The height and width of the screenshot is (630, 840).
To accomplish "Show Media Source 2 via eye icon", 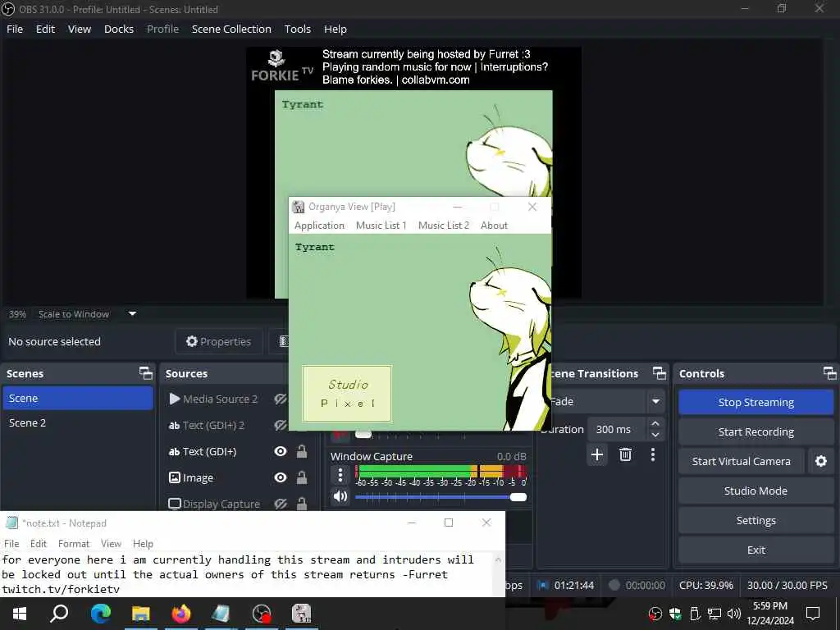I will click(x=281, y=399).
